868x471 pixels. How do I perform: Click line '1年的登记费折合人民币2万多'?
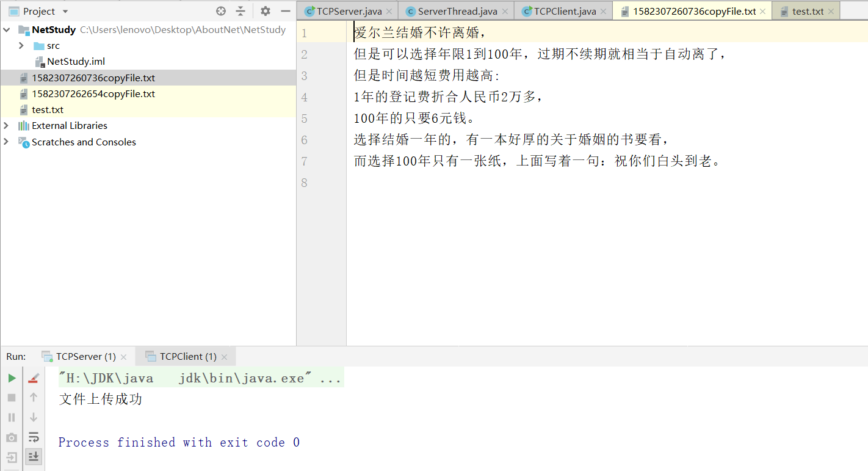(x=449, y=97)
